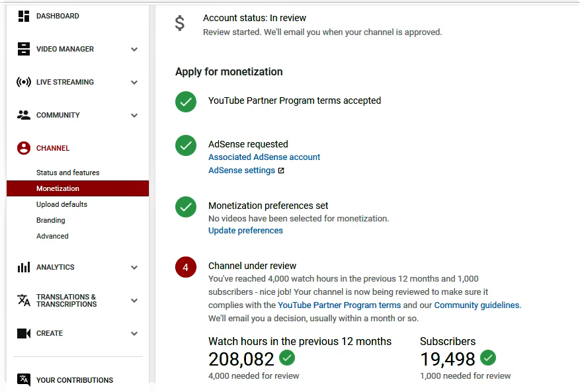The image size is (580, 392).
Task: Open the Create menu label
Action: click(50, 333)
